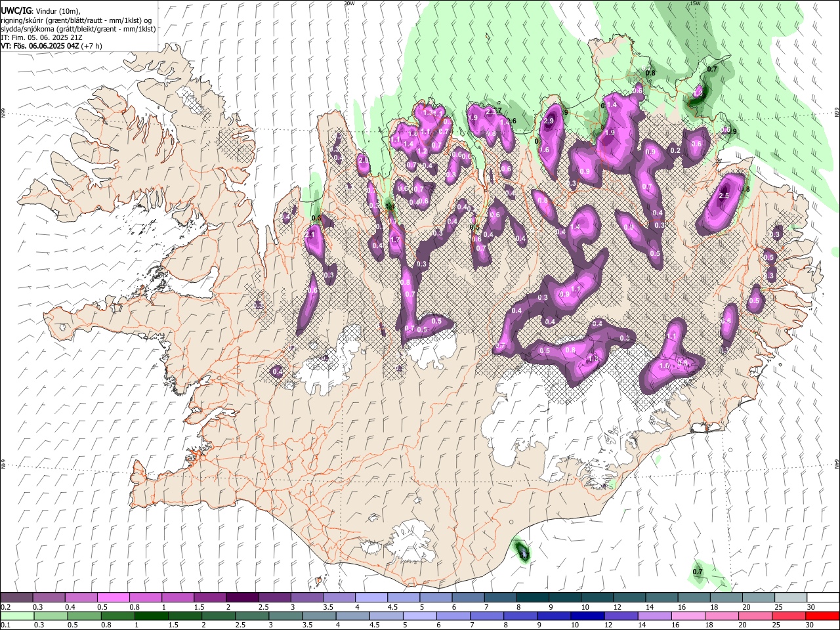Click the slydda/snjókoma legend description line
The height and width of the screenshot is (630, 840).
tap(78, 29)
